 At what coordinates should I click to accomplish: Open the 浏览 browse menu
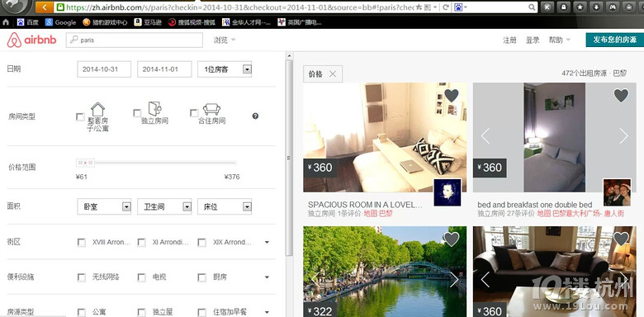click(225, 40)
